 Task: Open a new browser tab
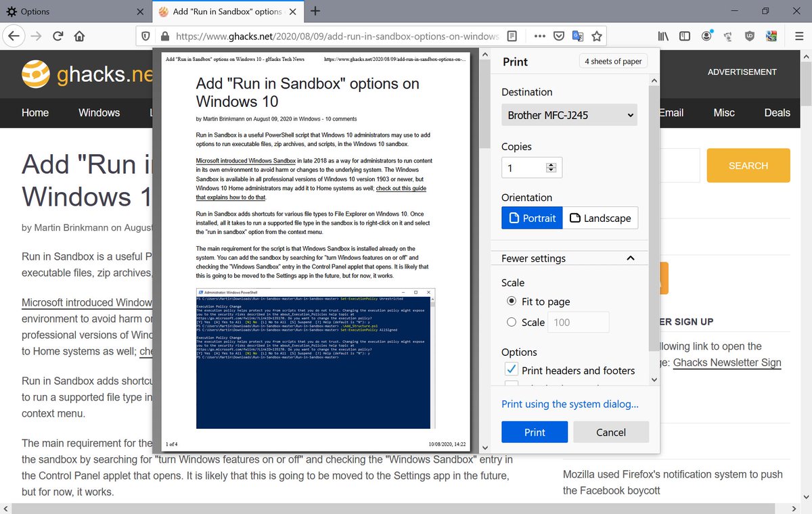315,11
